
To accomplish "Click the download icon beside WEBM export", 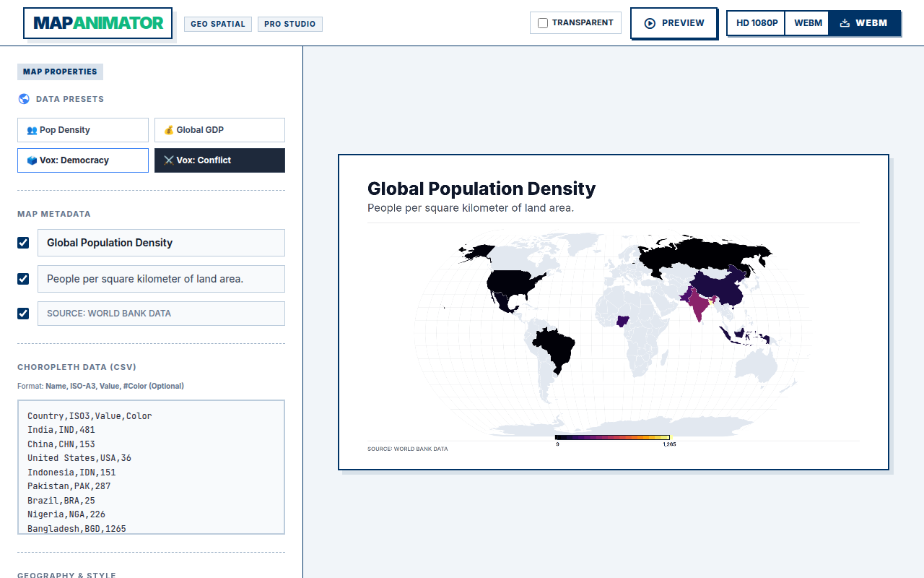I will click(845, 23).
